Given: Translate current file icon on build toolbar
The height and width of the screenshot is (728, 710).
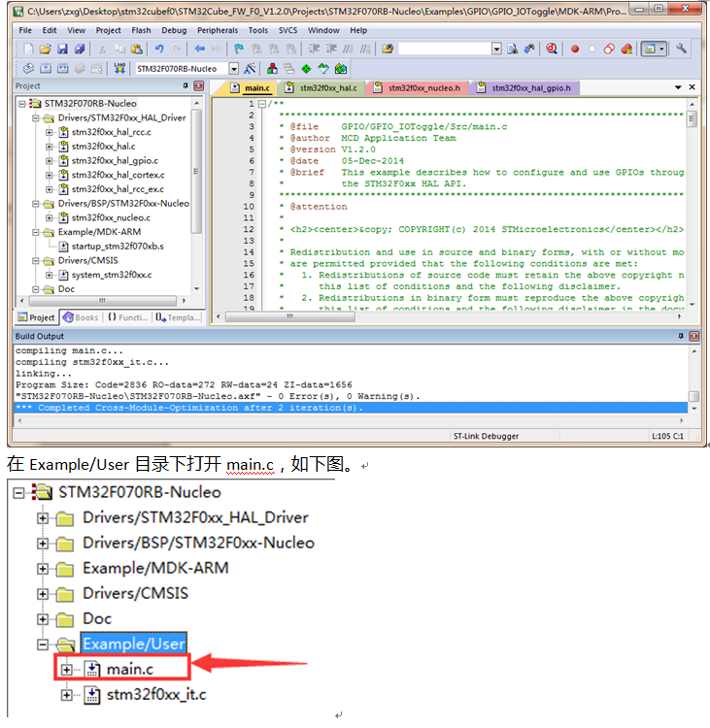Looking at the screenshot, I should click(28, 69).
